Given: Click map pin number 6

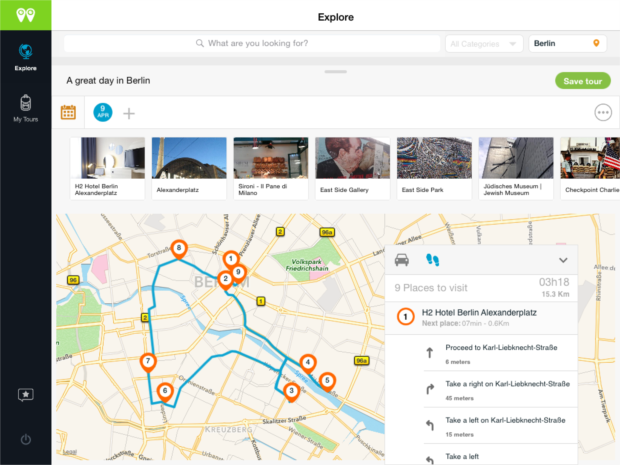Looking at the screenshot, I should click(165, 392).
